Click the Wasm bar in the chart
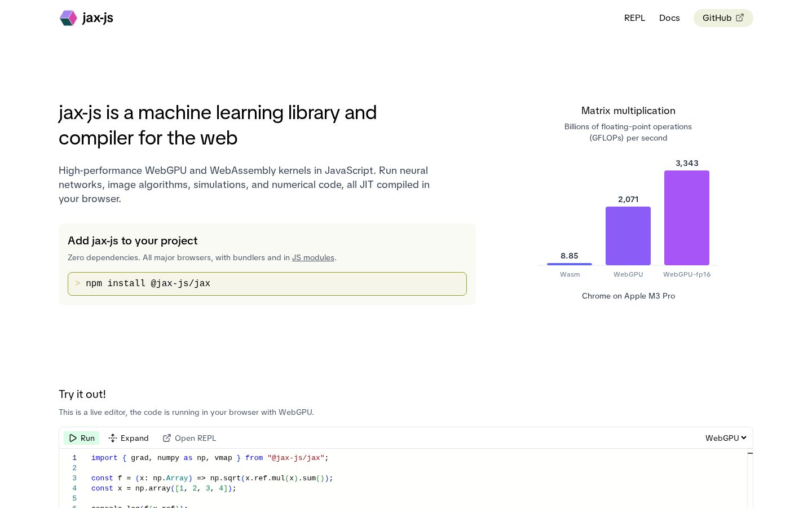The image size is (812, 508). [570, 264]
